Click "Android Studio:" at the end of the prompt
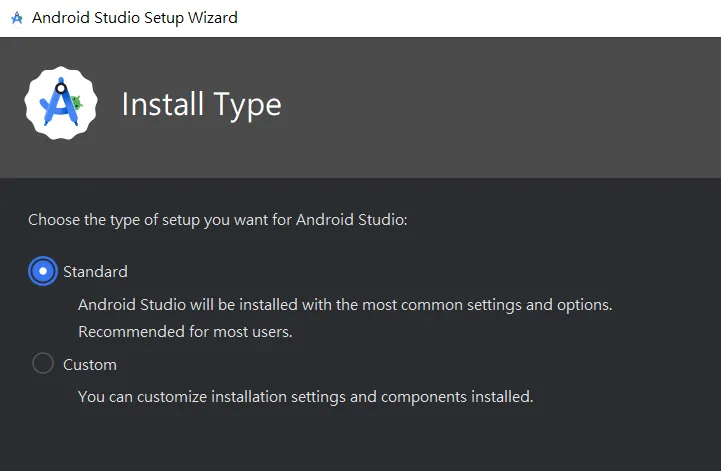Viewport: 721px width, 471px height. (x=352, y=220)
